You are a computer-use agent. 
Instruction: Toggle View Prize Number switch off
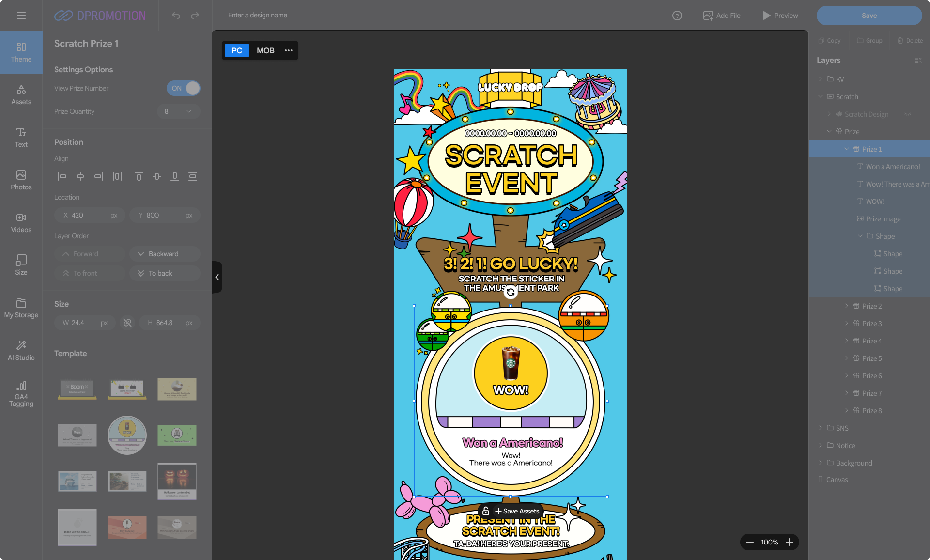pyautogui.click(x=183, y=88)
